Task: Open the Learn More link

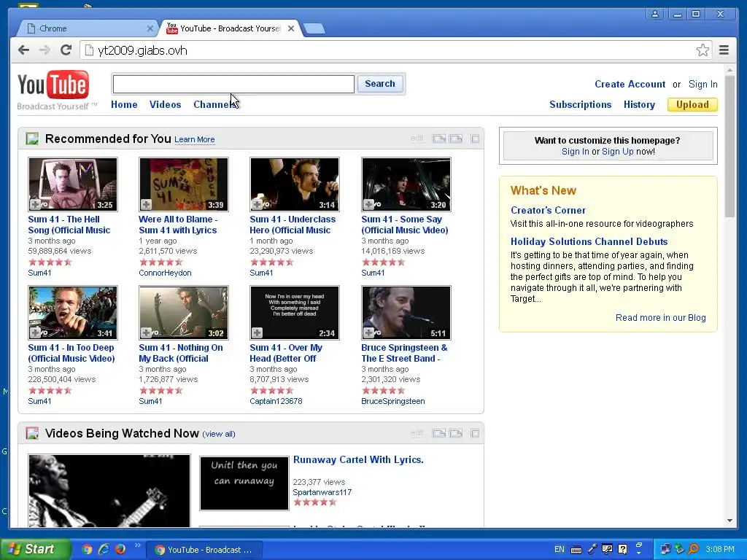Action: point(194,139)
